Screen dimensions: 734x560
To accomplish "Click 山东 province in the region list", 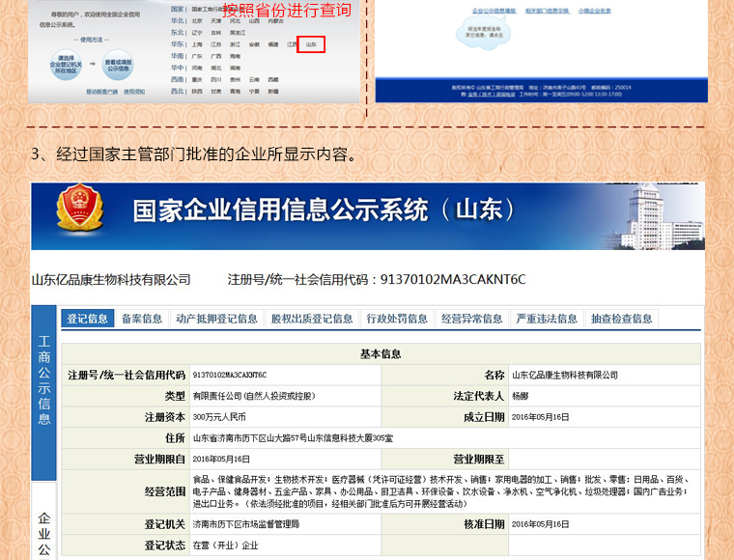I will point(311,44).
